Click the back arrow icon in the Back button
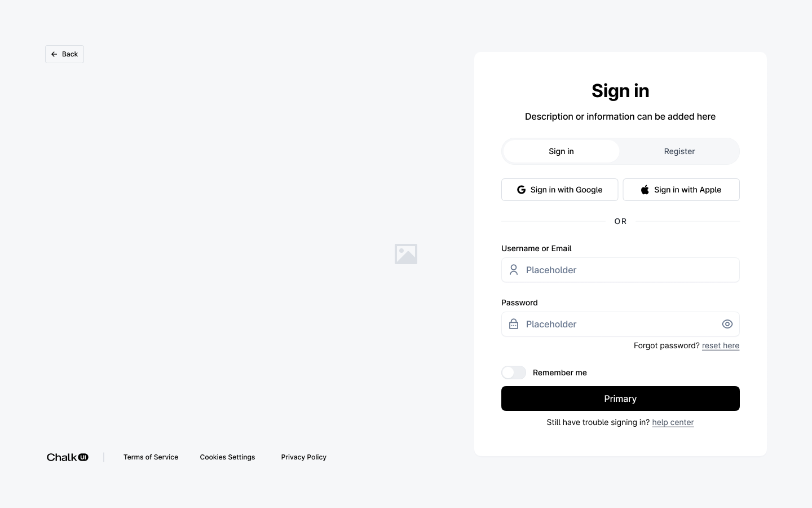 pos(54,54)
